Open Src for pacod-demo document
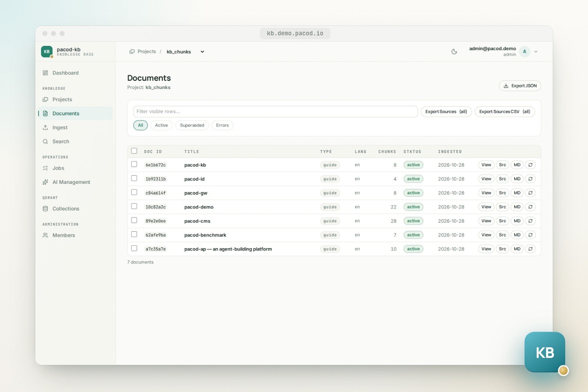The image size is (588, 392). 503,207
